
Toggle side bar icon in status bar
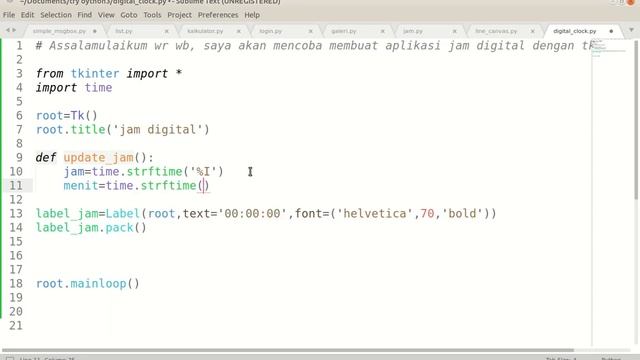(x=10, y=358)
